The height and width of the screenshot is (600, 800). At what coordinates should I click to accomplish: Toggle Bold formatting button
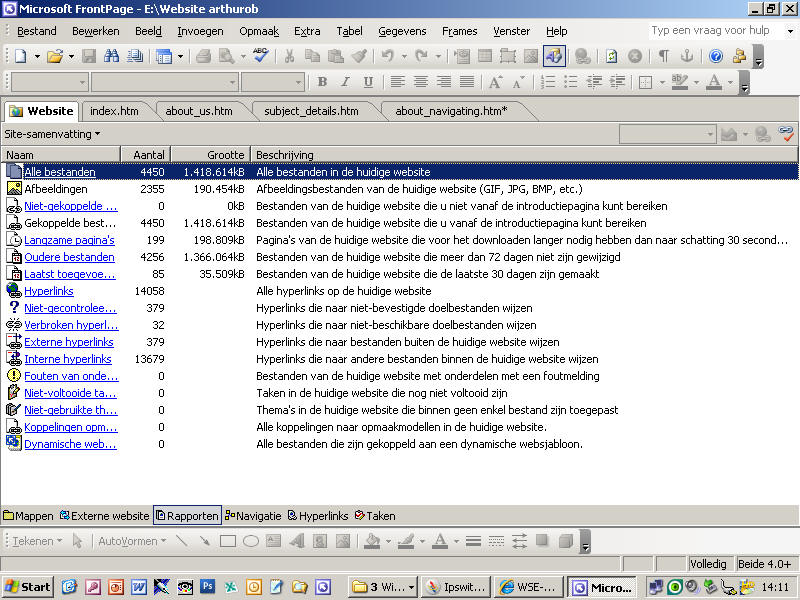pos(322,82)
